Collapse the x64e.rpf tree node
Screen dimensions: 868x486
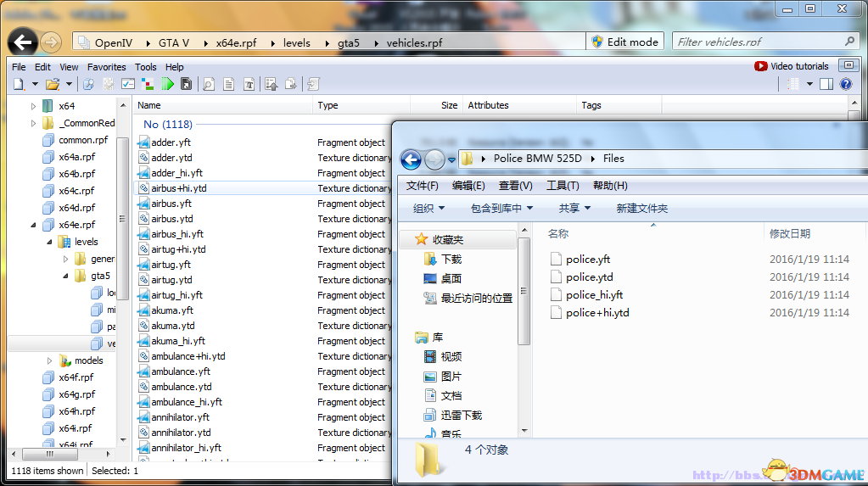pos(32,225)
